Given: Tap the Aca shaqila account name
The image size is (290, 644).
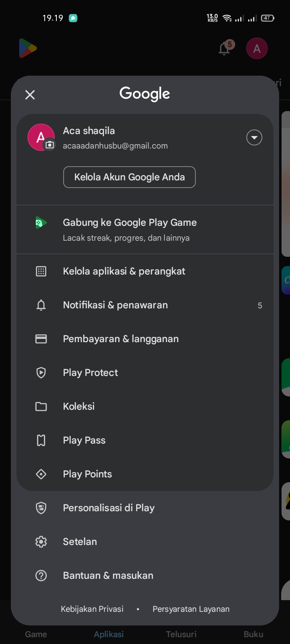Looking at the screenshot, I should click(x=89, y=131).
